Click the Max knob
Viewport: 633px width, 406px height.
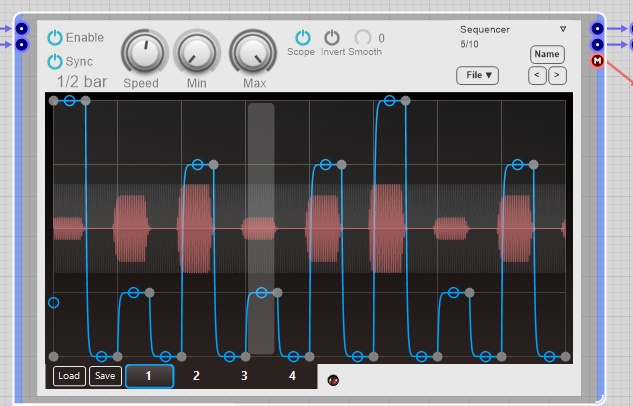click(253, 49)
